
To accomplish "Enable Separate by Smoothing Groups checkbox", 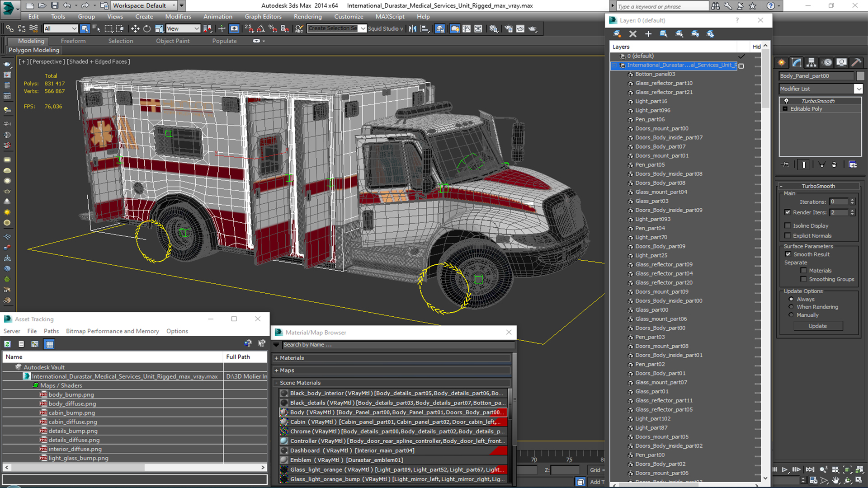I will [803, 279].
